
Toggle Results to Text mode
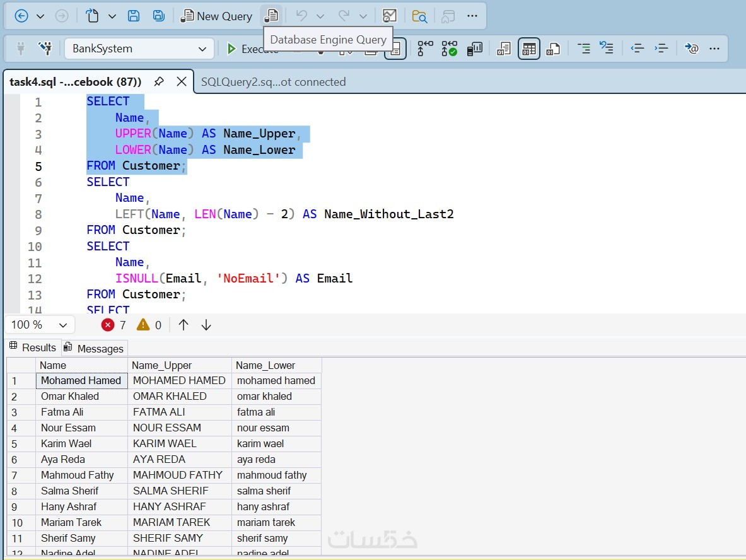pyautogui.click(x=503, y=49)
